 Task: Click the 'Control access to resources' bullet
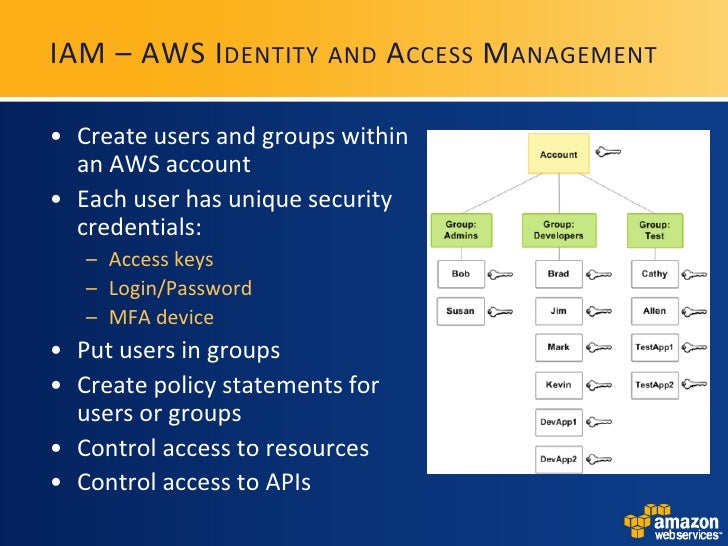point(223,448)
